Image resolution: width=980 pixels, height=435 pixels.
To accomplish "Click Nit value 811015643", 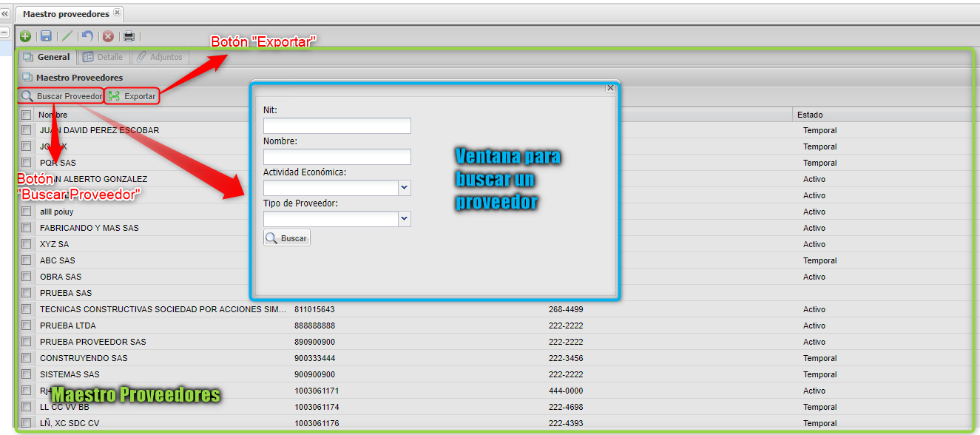I will (x=314, y=309).
